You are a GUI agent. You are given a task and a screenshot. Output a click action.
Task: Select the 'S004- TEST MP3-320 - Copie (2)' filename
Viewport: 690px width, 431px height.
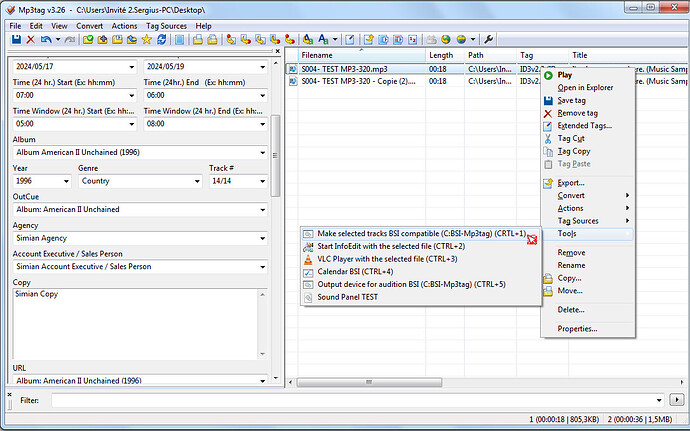[358, 81]
